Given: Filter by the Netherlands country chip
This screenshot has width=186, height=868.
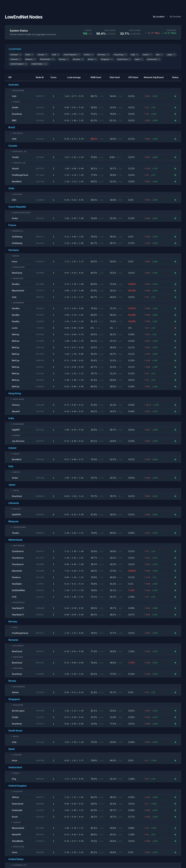Looking at the screenshot, I should pyautogui.click(x=47, y=59).
